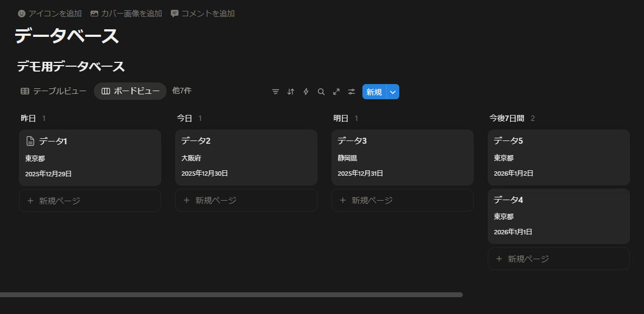Image resolution: width=644 pixels, height=314 pixels.
Task: Add 新規ページ under 今後7日間 column
Action: (558, 259)
